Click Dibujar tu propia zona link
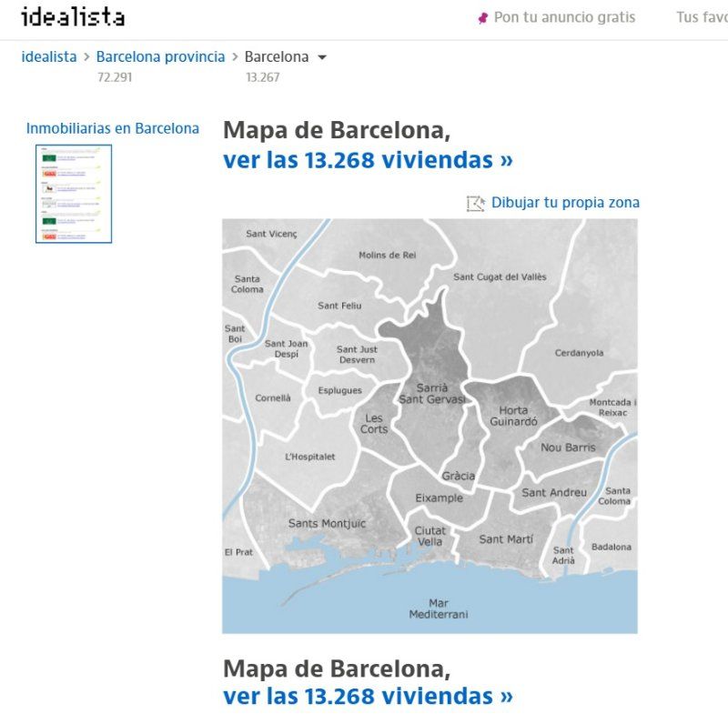This screenshot has height=724, width=728. (x=565, y=202)
